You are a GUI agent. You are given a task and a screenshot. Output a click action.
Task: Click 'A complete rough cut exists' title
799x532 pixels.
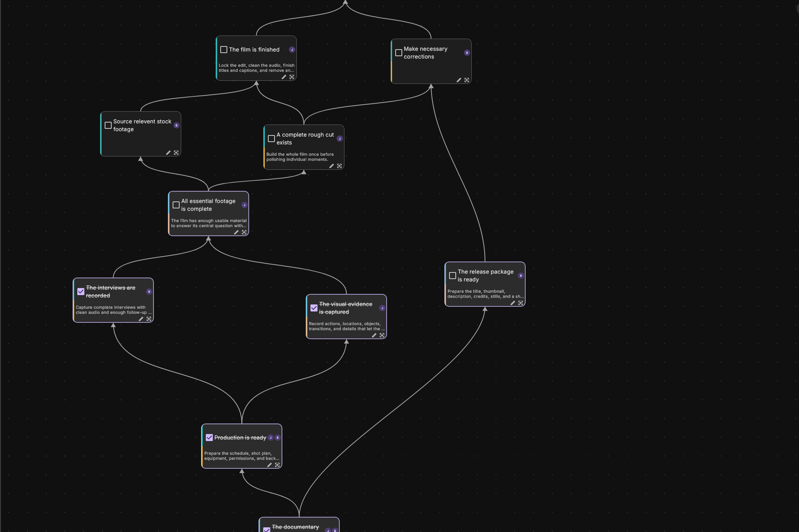[305, 139]
